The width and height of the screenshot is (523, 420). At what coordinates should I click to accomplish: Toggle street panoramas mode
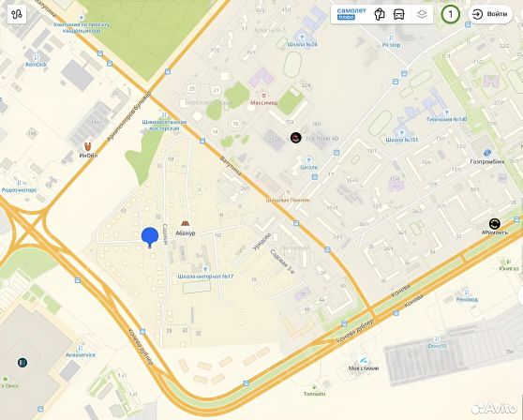coord(380,14)
